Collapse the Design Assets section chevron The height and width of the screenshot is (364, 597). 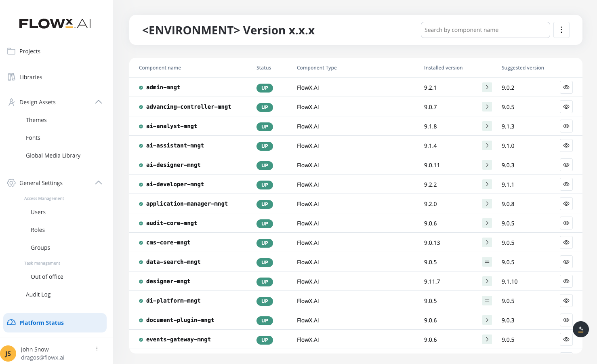(x=99, y=102)
